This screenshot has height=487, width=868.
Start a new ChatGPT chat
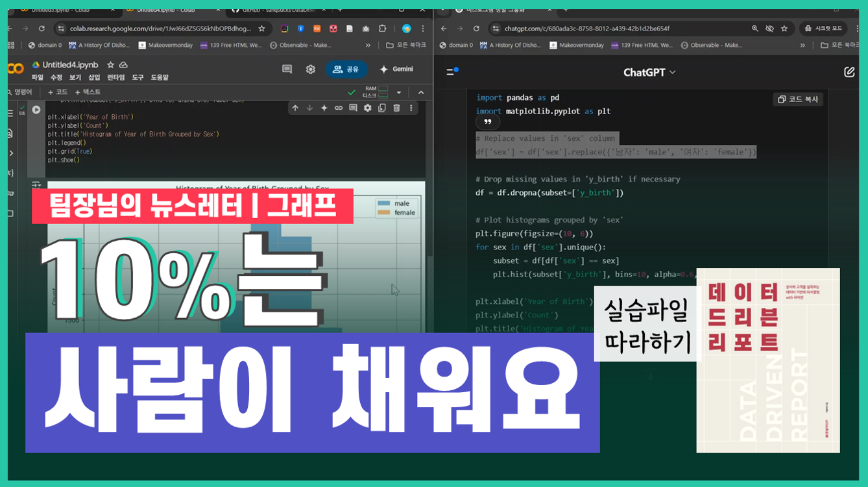(x=849, y=72)
